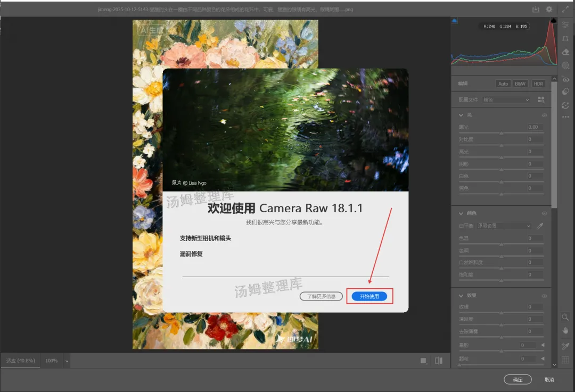Click the 了解更多信息 button
Viewport: 575px width, 392px height.
coord(321,296)
